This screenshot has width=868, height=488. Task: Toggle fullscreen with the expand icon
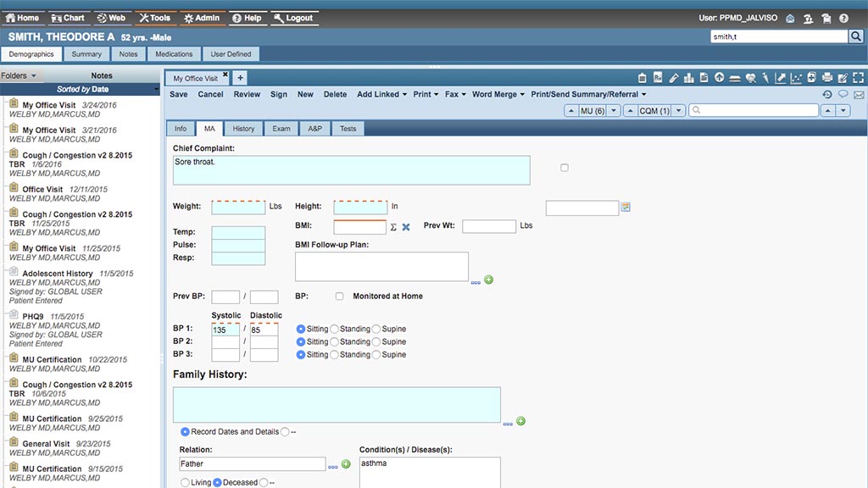coord(858,77)
